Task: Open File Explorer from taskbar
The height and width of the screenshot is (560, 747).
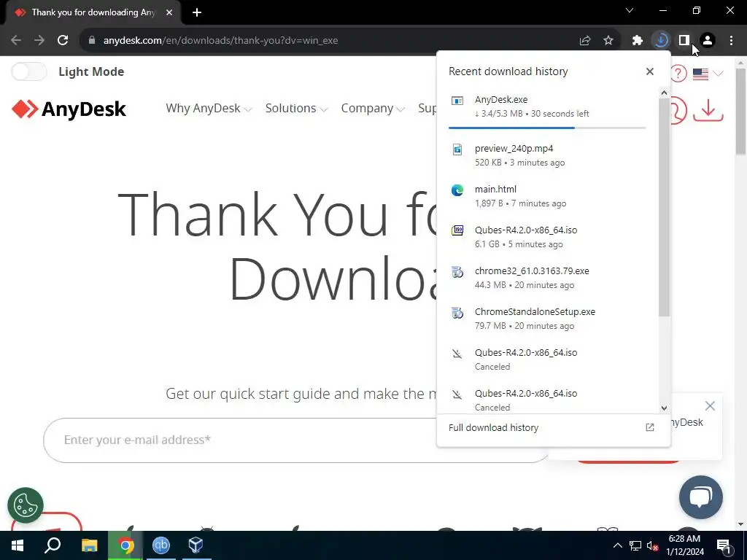Action: coord(90,545)
